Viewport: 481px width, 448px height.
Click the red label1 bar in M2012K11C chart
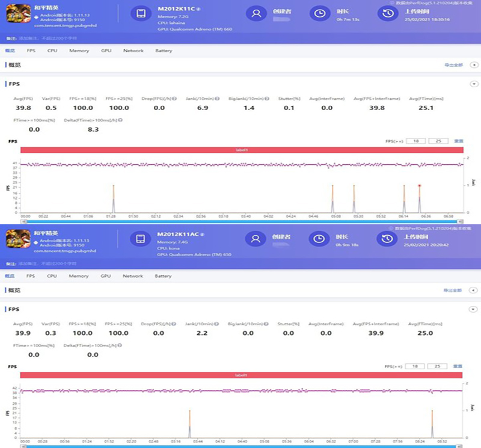[x=242, y=150]
